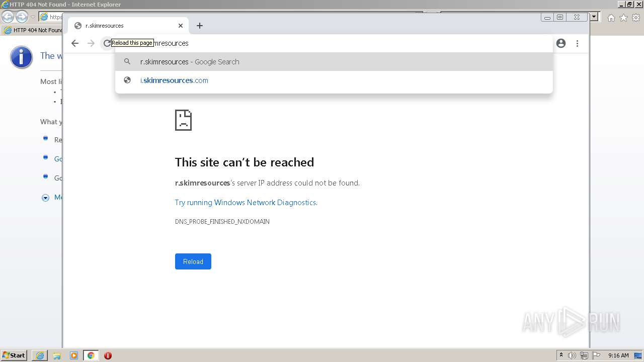Click DNS_PROBE_FINISHED_NXDOMAIN error text
This screenshot has height=362, width=644.
222,222
